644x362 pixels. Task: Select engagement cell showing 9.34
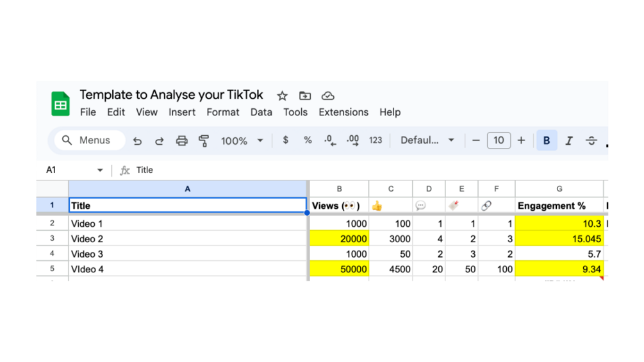click(559, 269)
